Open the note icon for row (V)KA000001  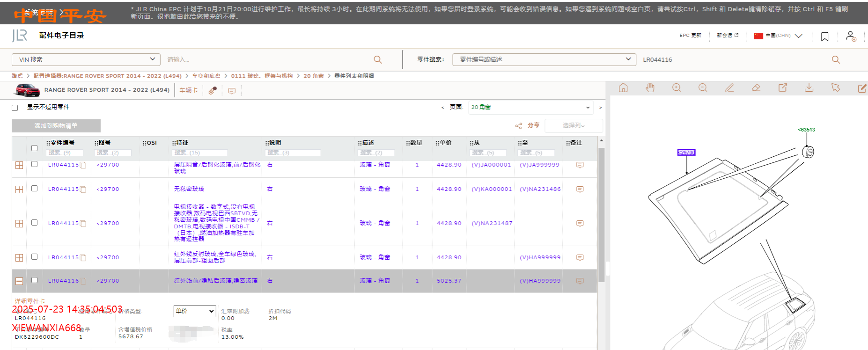(580, 190)
